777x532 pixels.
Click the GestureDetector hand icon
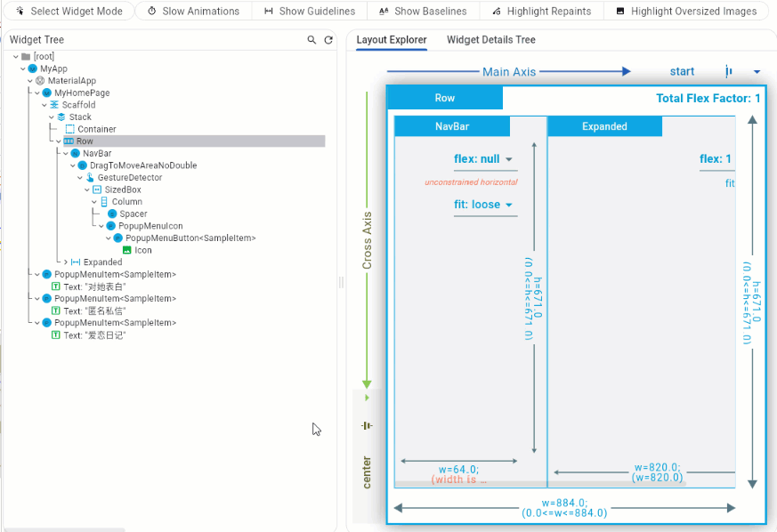coord(90,177)
